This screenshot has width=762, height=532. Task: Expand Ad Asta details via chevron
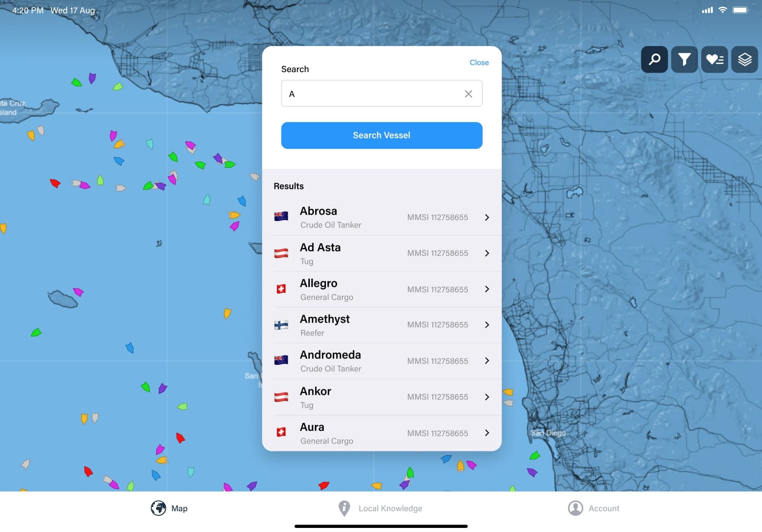tap(487, 253)
